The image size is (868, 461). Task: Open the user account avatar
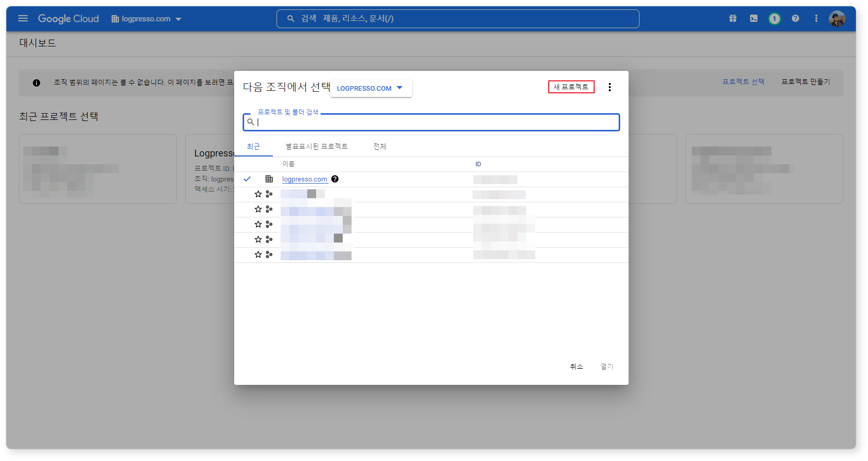837,19
